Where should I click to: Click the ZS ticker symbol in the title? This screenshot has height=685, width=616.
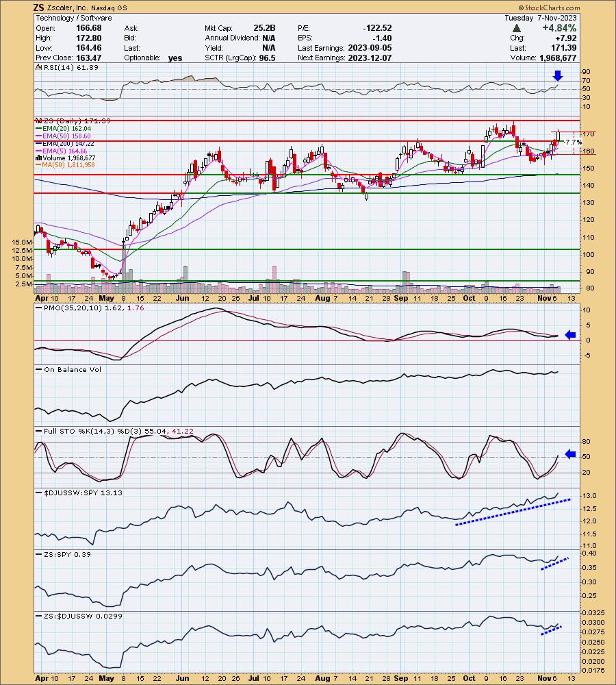[38, 8]
